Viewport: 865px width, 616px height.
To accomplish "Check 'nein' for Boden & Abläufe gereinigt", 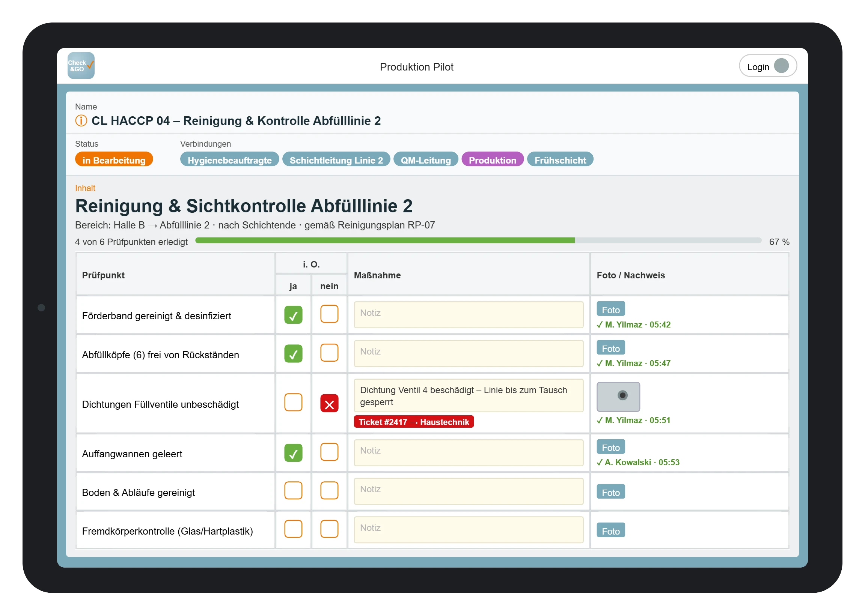I will [x=329, y=491].
